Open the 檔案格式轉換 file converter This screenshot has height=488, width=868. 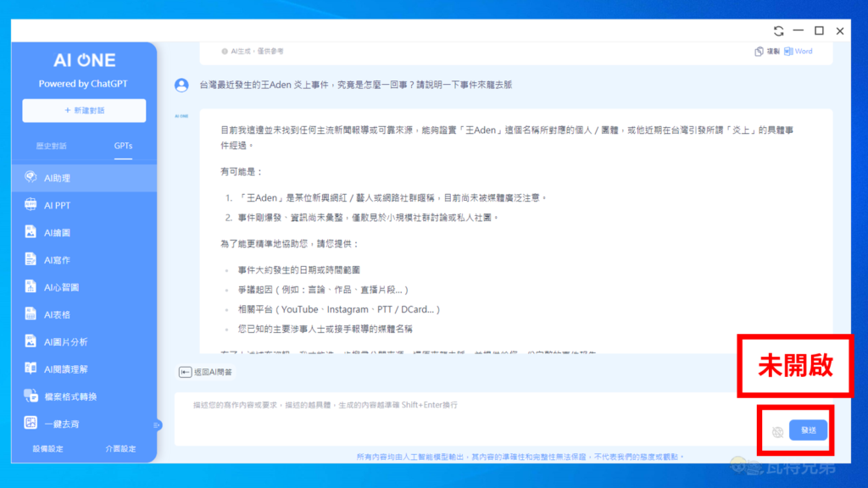click(x=70, y=396)
